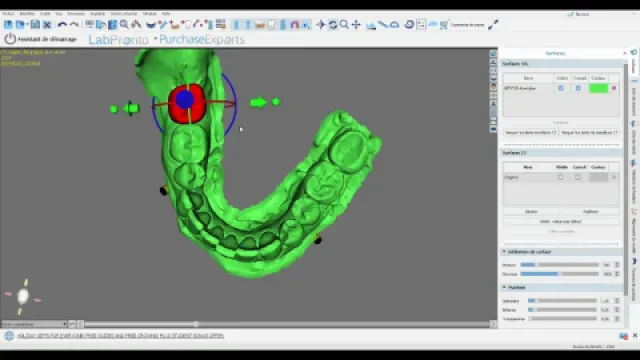Click the new project icon in toolbar

click(8, 25)
